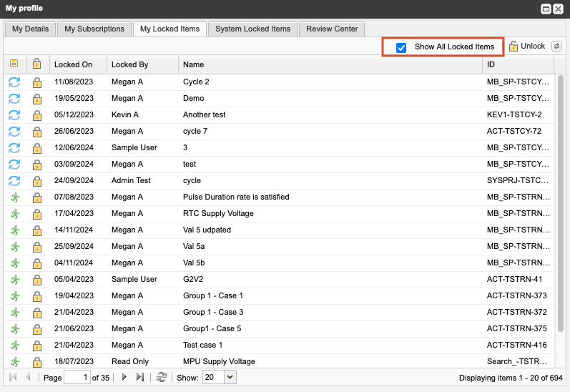
Task: Open the Review Center tab
Action: click(x=331, y=29)
